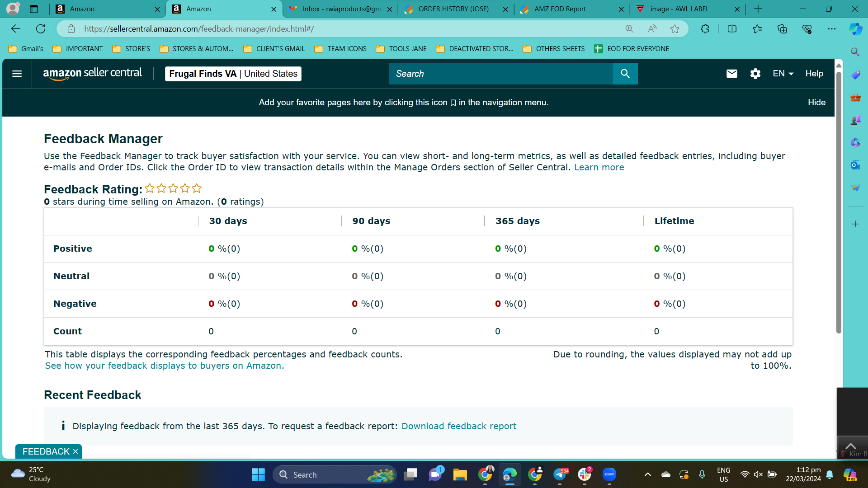Open Telegram from the taskbar
The height and width of the screenshot is (488, 868).
[x=560, y=474]
